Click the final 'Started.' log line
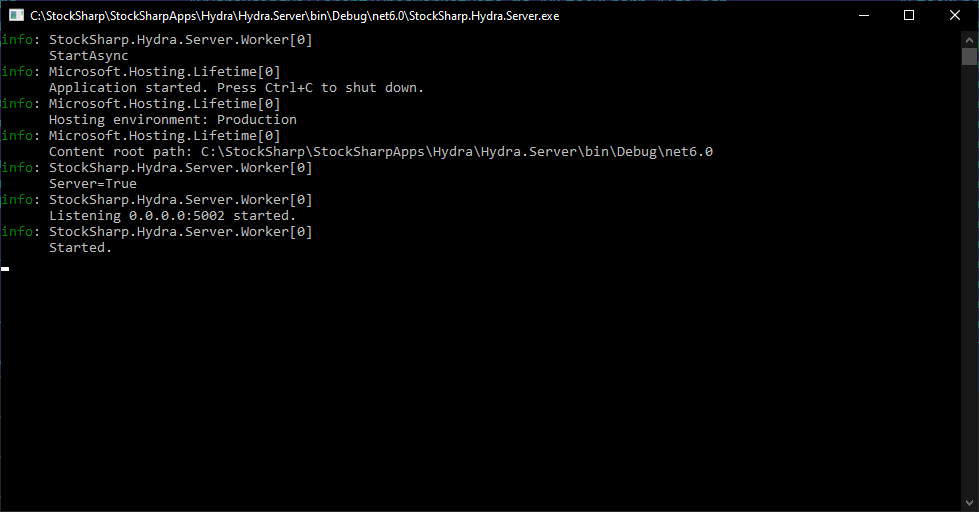 click(x=81, y=247)
